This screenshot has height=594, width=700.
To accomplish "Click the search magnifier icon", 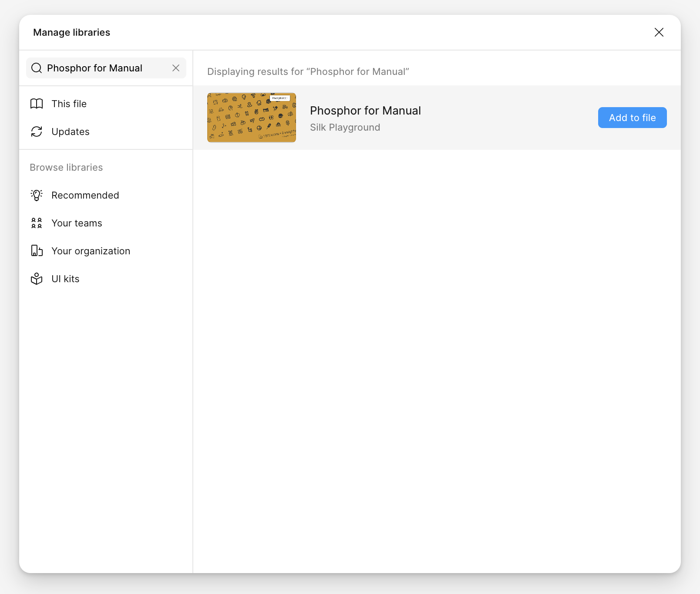I will click(37, 68).
